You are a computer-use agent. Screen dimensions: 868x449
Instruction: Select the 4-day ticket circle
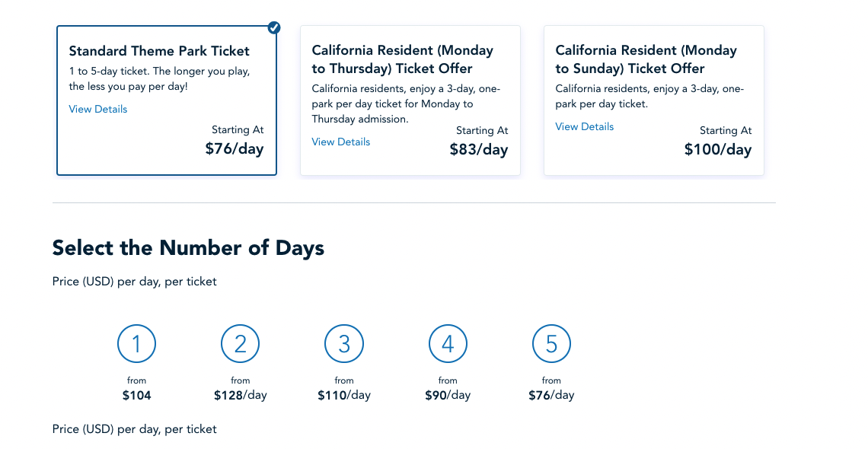pyautogui.click(x=448, y=344)
